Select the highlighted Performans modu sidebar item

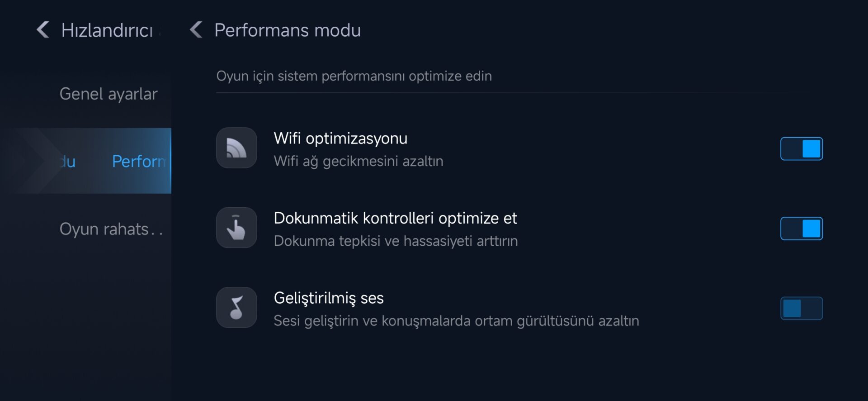113,161
